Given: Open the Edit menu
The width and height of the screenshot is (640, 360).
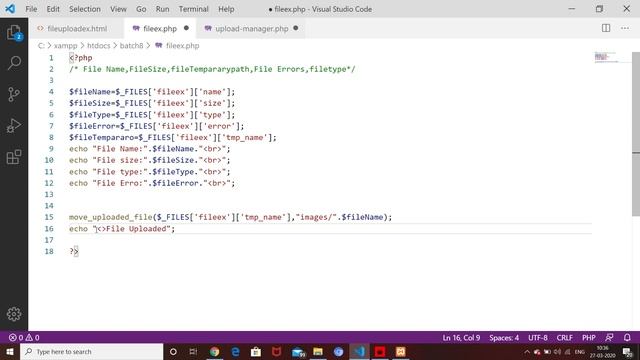Looking at the screenshot, I should [x=53, y=9].
